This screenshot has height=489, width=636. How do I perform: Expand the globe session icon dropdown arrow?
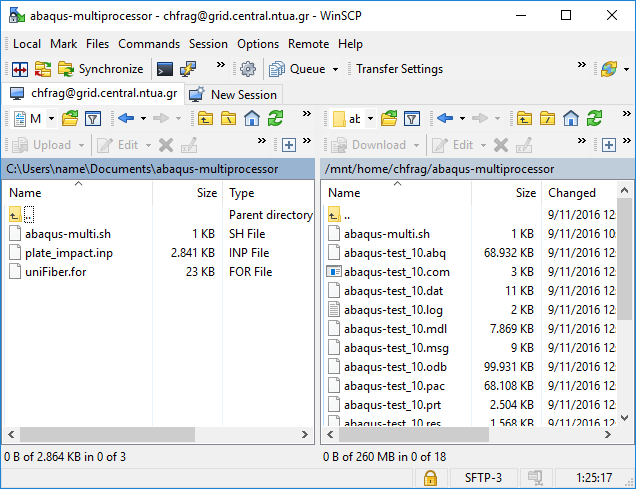[x=626, y=69]
